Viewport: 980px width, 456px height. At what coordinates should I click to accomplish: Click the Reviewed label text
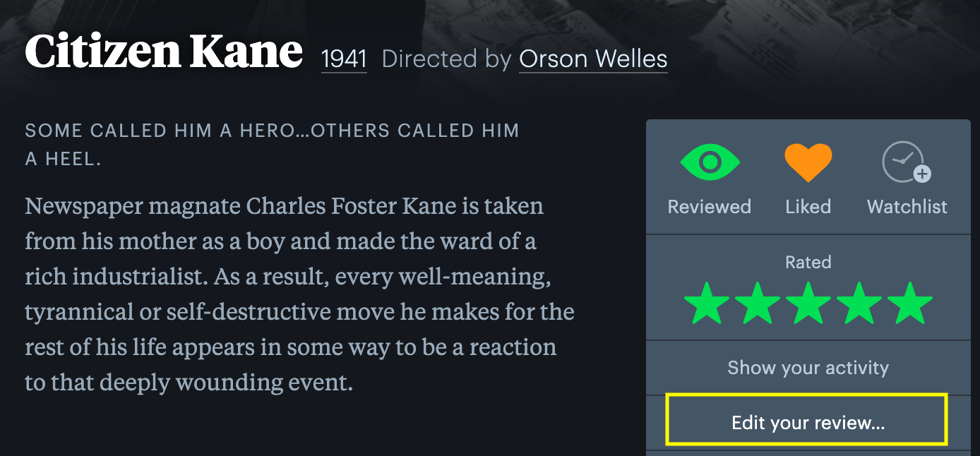coord(710,207)
